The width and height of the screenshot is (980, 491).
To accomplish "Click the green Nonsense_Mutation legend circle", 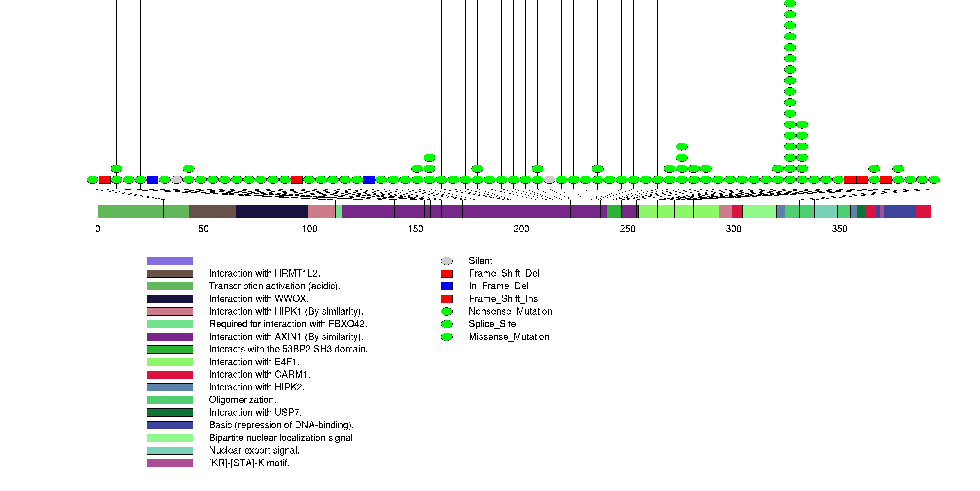I will [x=446, y=311].
